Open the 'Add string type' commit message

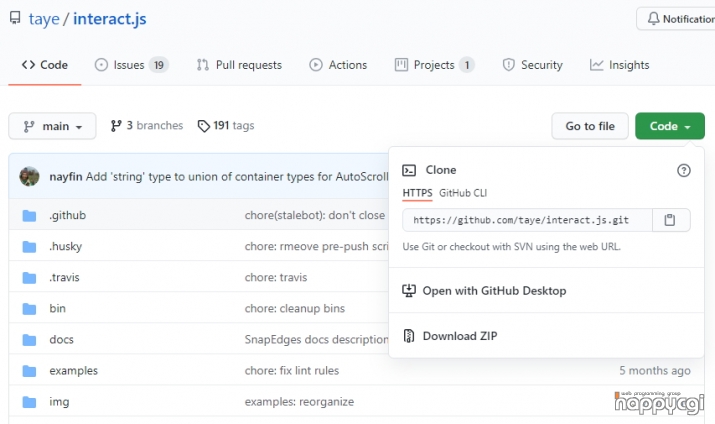click(237, 176)
